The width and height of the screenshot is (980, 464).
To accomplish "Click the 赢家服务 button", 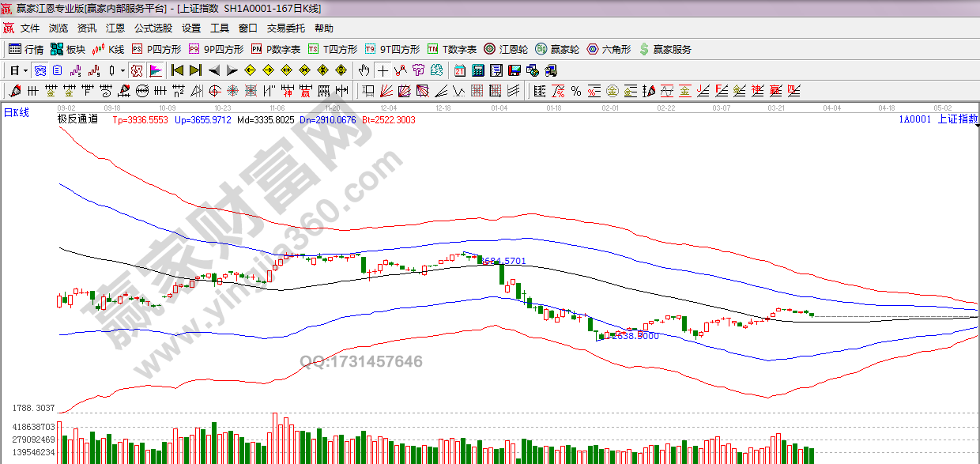I will [665, 49].
